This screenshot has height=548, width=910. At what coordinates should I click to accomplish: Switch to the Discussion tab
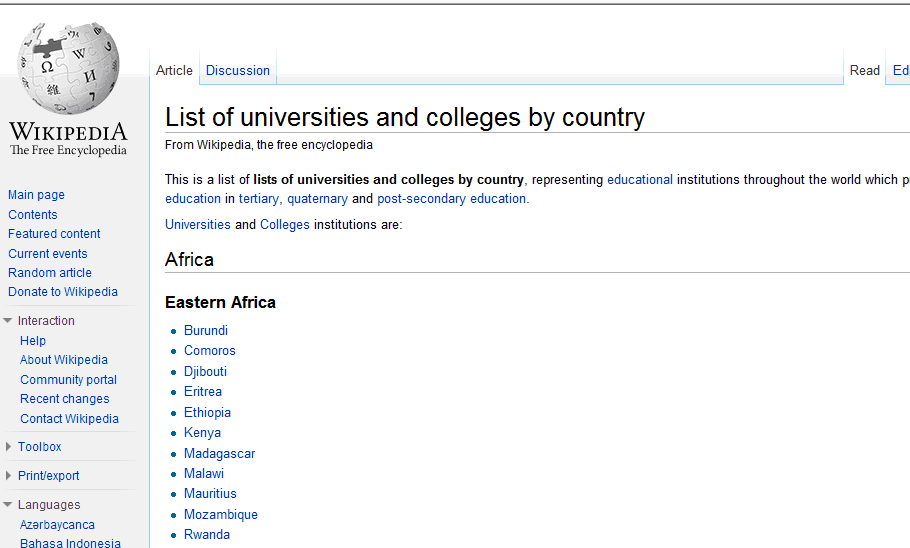pyautogui.click(x=238, y=71)
